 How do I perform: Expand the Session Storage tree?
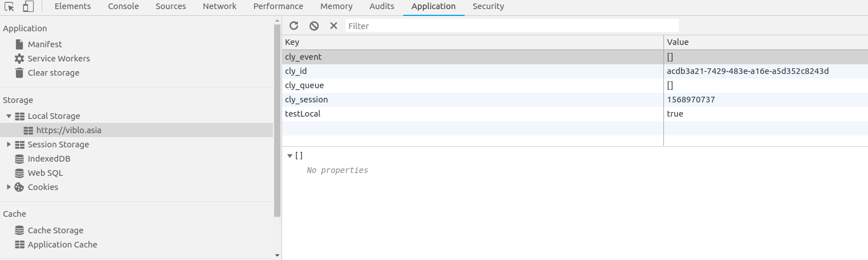coord(9,145)
